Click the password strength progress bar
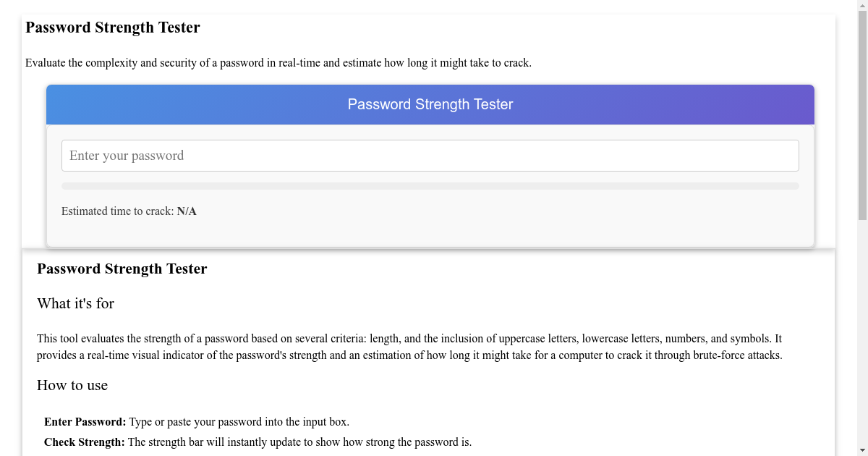 click(430, 185)
